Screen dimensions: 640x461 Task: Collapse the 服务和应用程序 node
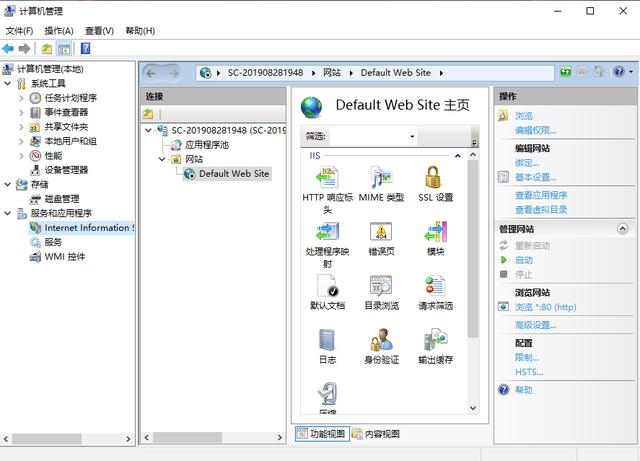(x=7, y=213)
